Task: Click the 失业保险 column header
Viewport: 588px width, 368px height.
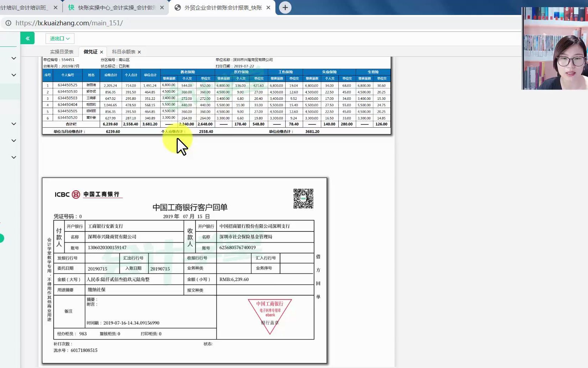Action: point(329,72)
